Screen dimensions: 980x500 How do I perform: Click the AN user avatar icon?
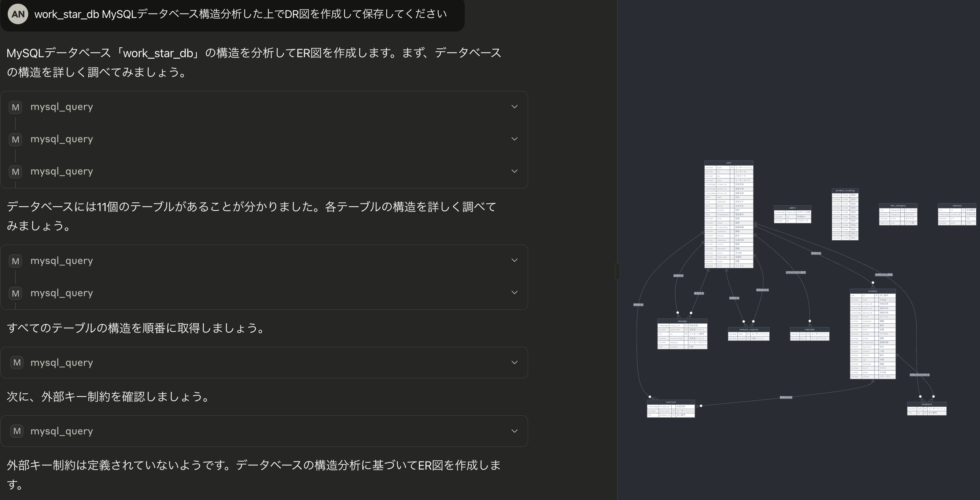coord(18,14)
